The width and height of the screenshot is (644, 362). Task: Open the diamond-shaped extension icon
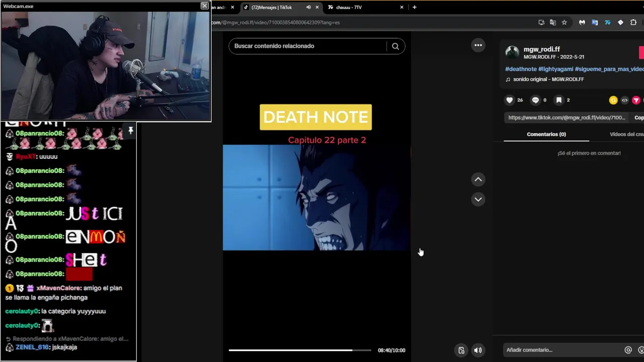click(x=620, y=22)
